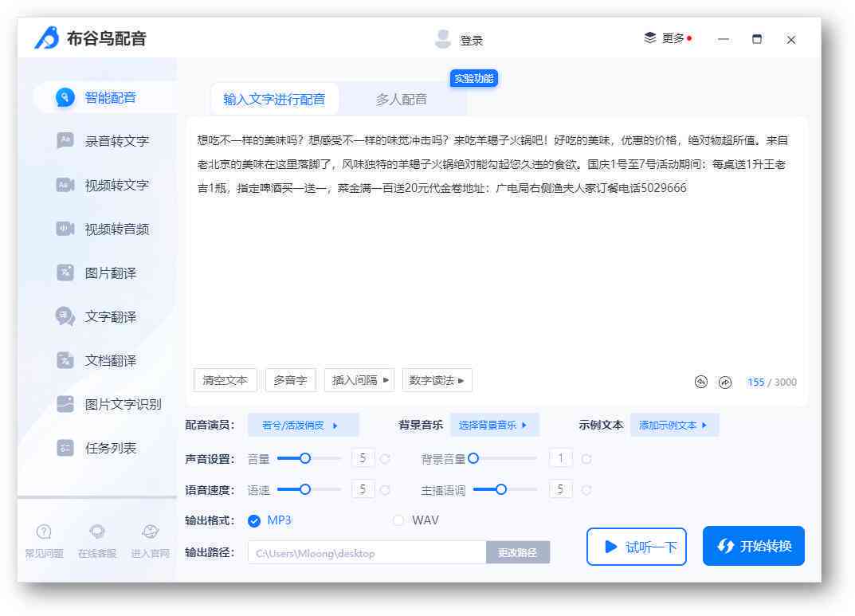This screenshot has width=855, height=616.
Task: Click the 实验功能 badge
Action: coord(474,79)
